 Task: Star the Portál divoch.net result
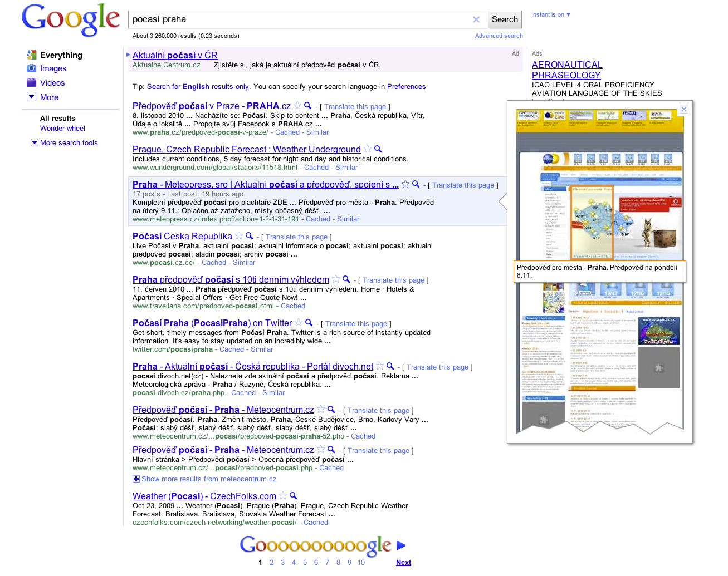[380, 366]
